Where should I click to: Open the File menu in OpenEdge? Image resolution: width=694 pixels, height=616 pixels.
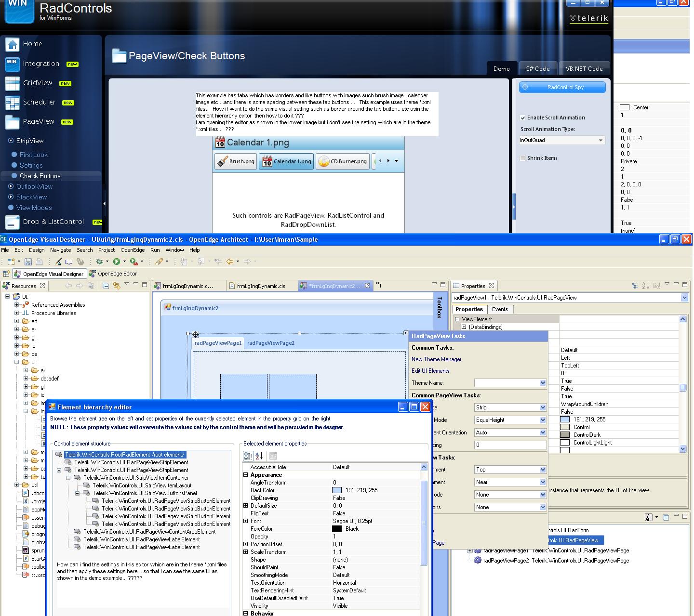coord(5,250)
